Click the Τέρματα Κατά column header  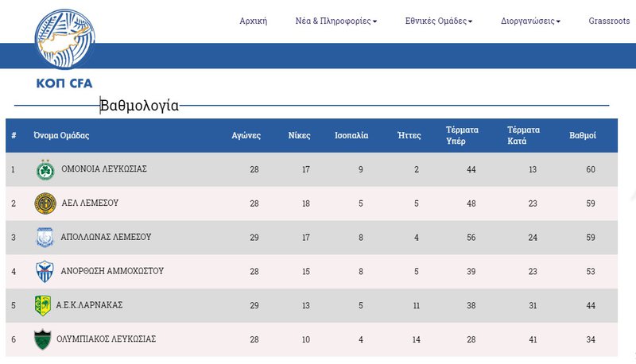click(523, 135)
